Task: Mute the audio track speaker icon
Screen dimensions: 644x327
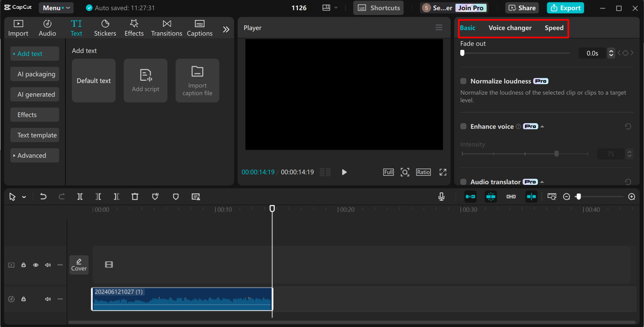Action: click(x=48, y=299)
